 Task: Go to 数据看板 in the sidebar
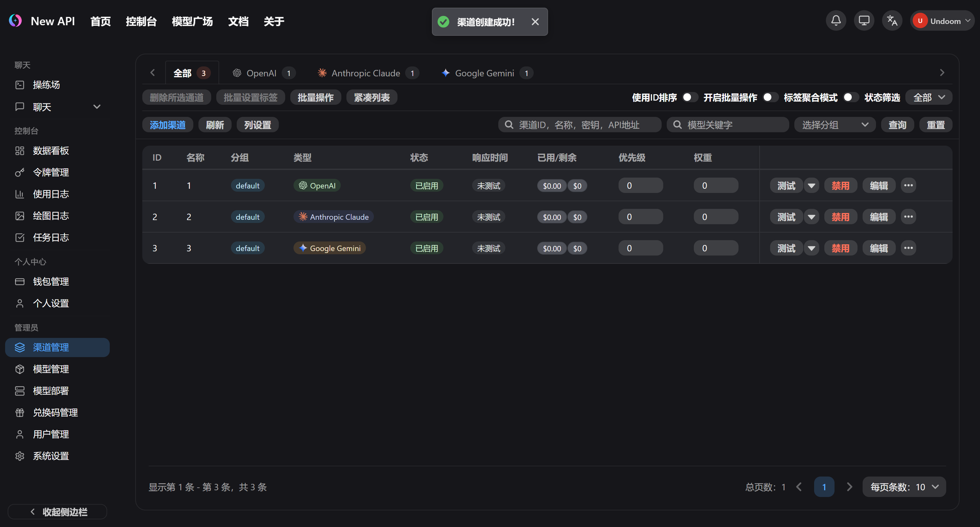point(51,150)
